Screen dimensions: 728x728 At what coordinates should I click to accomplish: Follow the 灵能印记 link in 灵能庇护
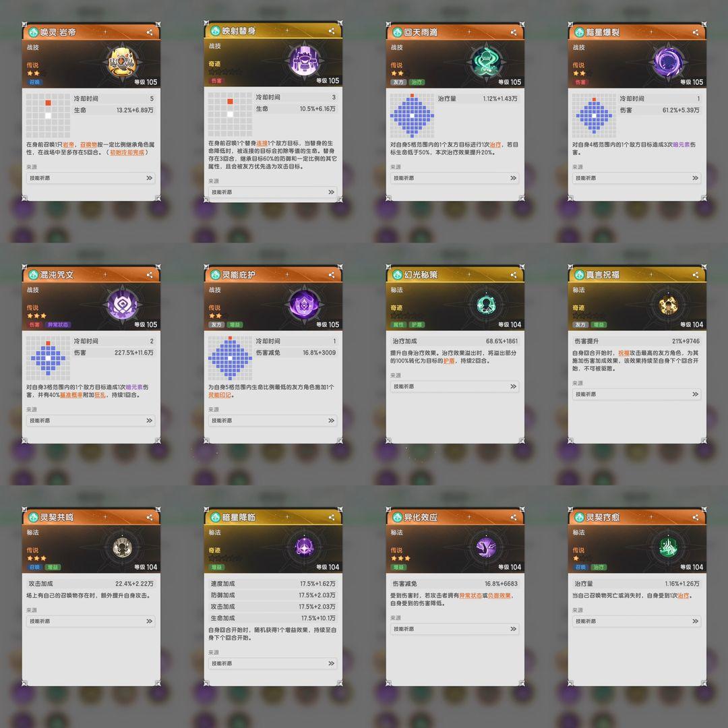coord(219,395)
